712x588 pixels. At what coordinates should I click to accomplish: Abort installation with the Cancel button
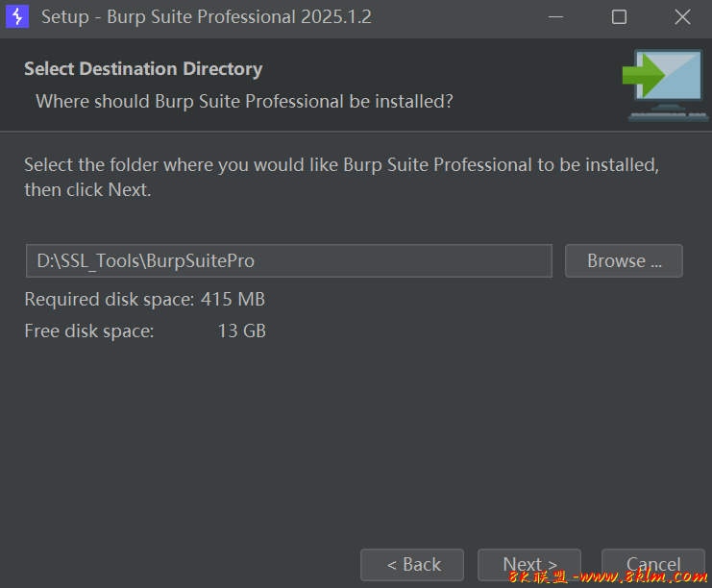pos(653,564)
